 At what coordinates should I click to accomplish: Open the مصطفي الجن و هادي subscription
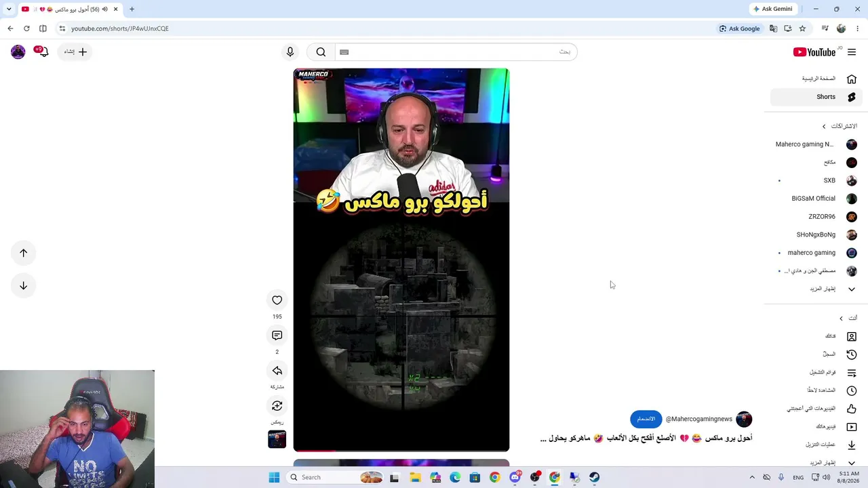click(816, 271)
